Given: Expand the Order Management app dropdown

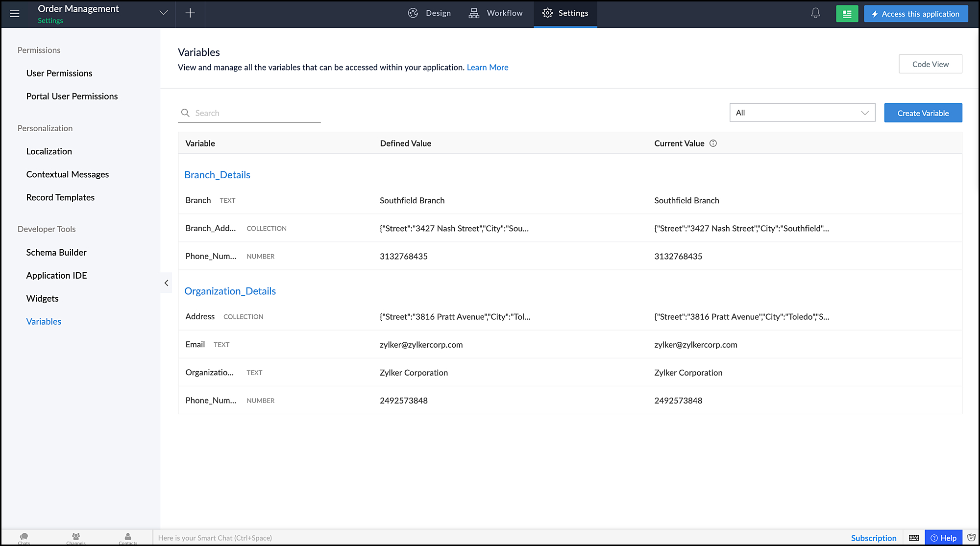Looking at the screenshot, I should [164, 13].
